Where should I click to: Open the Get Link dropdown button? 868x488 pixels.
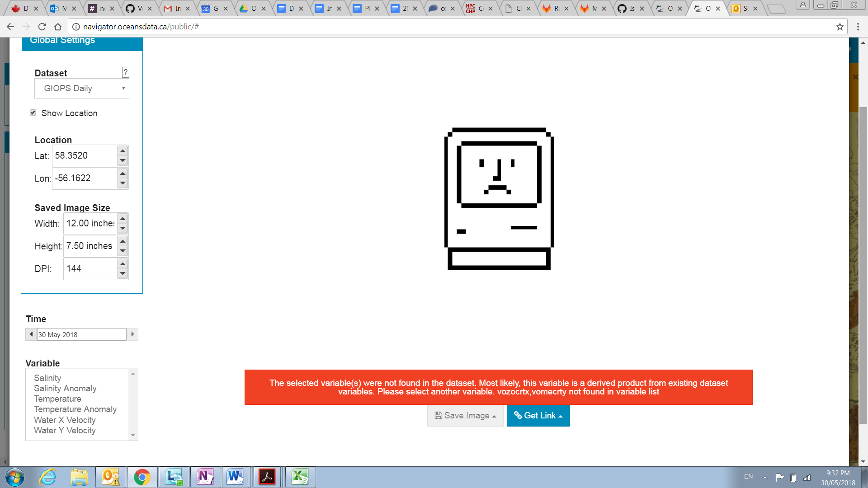(538, 416)
